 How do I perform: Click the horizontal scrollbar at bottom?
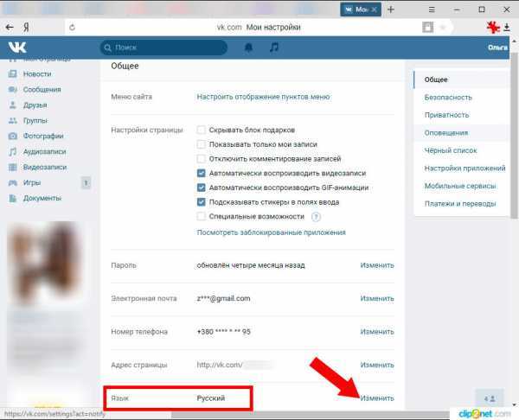click(311, 415)
